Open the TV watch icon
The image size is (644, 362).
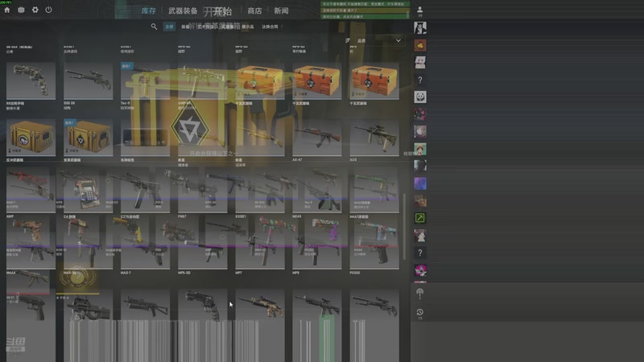click(x=21, y=10)
